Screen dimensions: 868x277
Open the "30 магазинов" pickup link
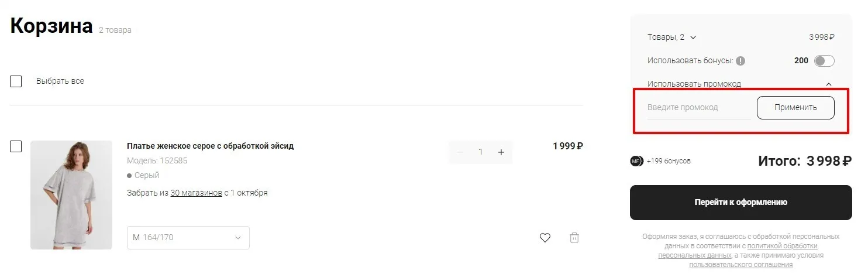pos(196,193)
